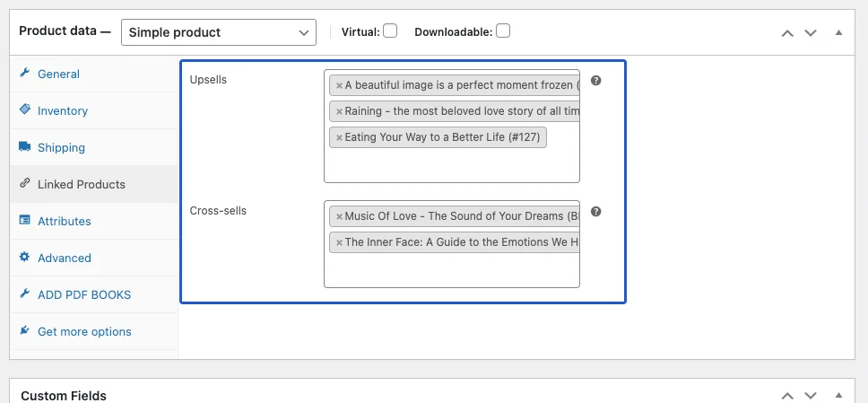This screenshot has height=403, width=868.
Task: Click the Upsells help question-mark icon
Action: [x=595, y=81]
